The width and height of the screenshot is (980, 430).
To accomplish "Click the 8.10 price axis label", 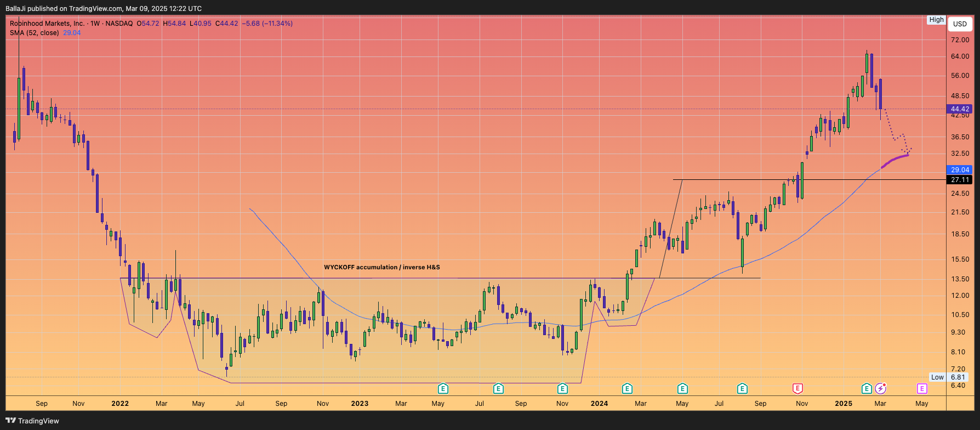I will (x=958, y=352).
